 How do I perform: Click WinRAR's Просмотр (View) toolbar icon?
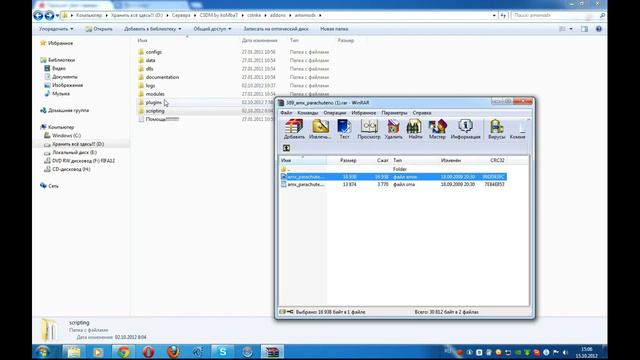pos(369,129)
